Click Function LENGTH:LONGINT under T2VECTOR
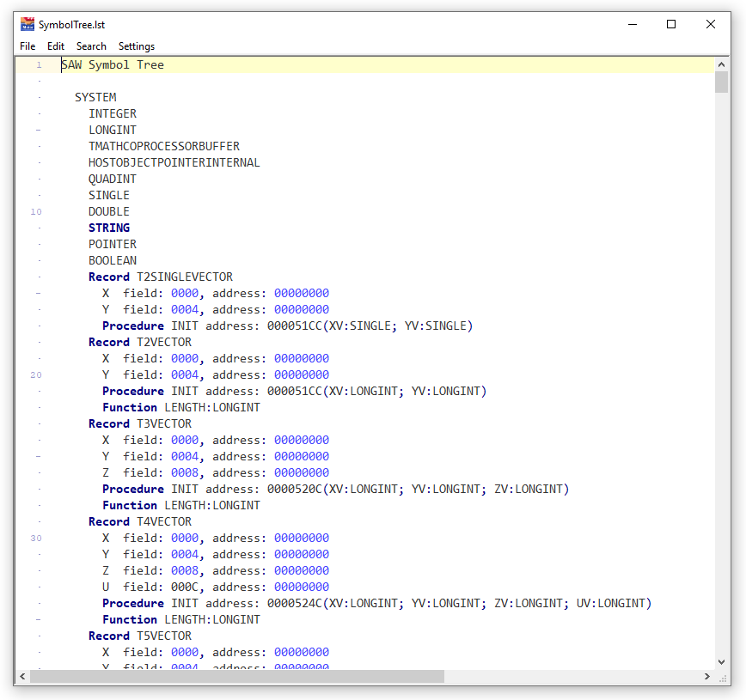746x700 pixels. pos(181,407)
